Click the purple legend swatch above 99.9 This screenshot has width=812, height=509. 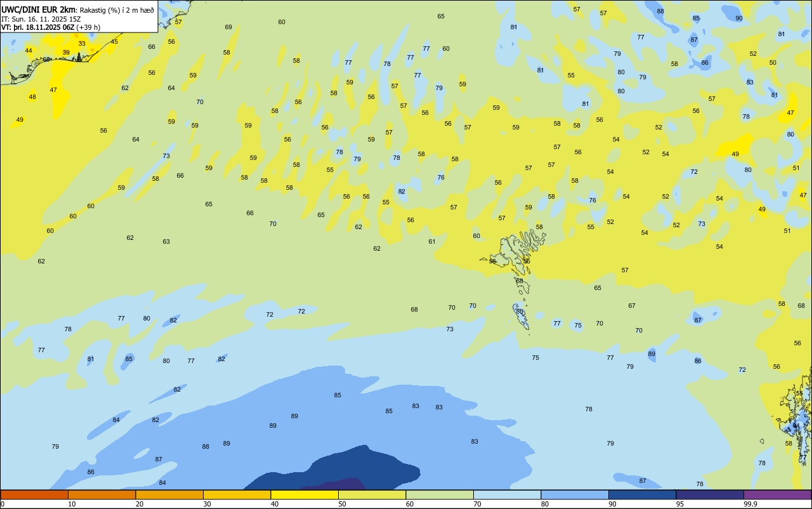(777, 494)
